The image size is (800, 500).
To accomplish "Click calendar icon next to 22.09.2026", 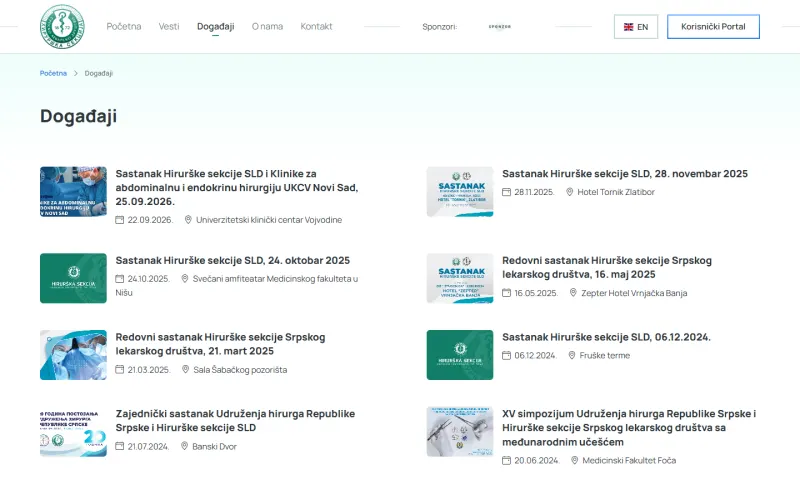I will 119,220.
